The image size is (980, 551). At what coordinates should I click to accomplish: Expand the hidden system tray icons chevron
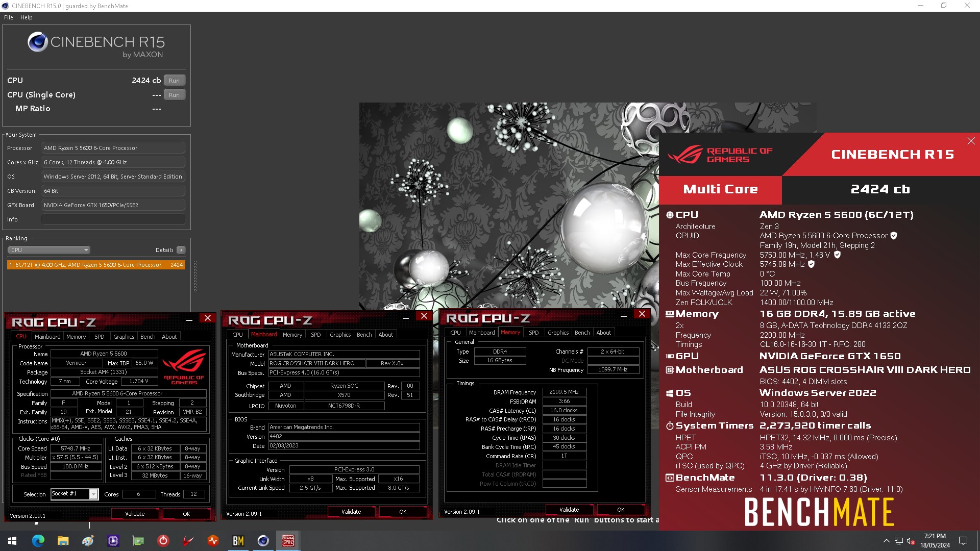click(886, 541)
